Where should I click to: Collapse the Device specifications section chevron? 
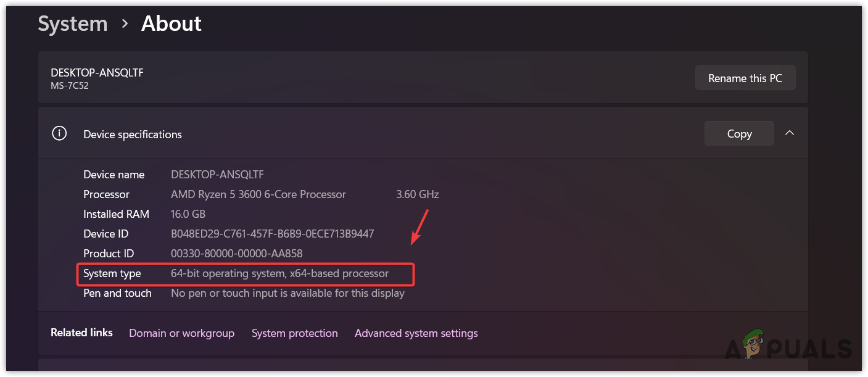[x=789, y=133]
